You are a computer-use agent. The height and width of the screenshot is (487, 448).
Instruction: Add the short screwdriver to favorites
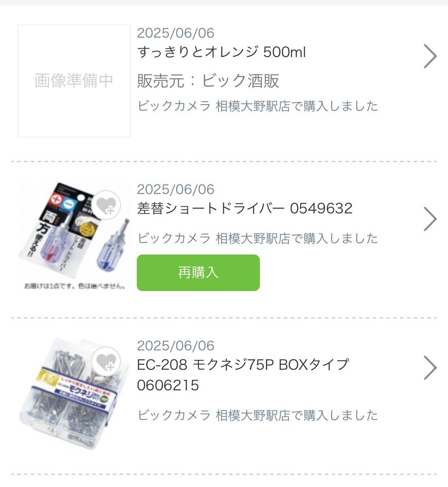click(106, 205)
